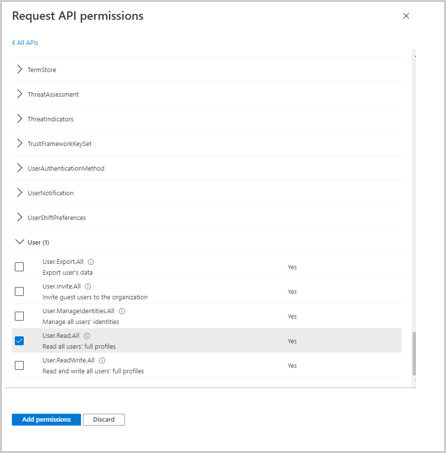Select the User.ManageIdentities.All checkbox
This screenshot has height=453, width=446.
coord(19,316)
